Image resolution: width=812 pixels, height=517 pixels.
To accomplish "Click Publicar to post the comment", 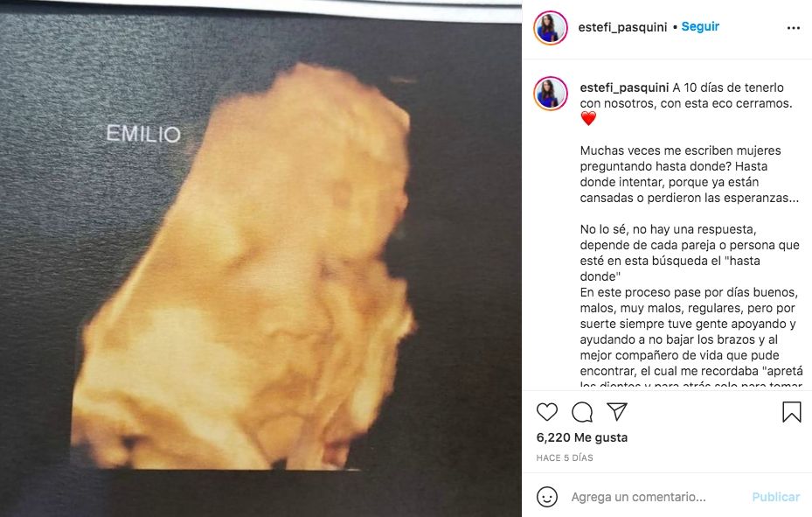I will [x=776, y=497].
